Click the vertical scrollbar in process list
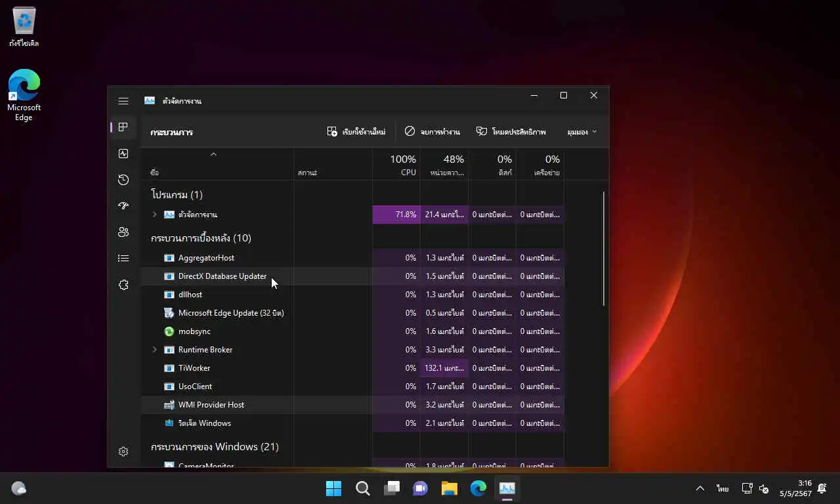Image resolution: width=840 pixels, height=504 pixels. [603, 248]
